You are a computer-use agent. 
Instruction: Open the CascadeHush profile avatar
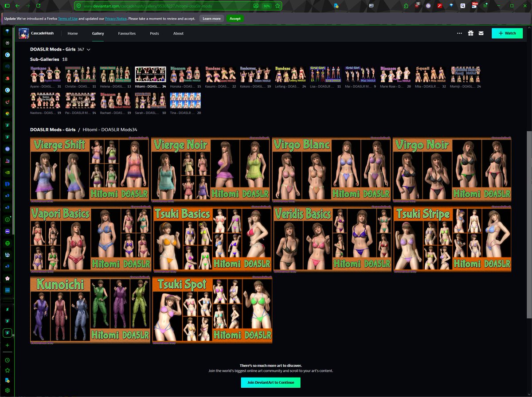(x=24, y=33)
